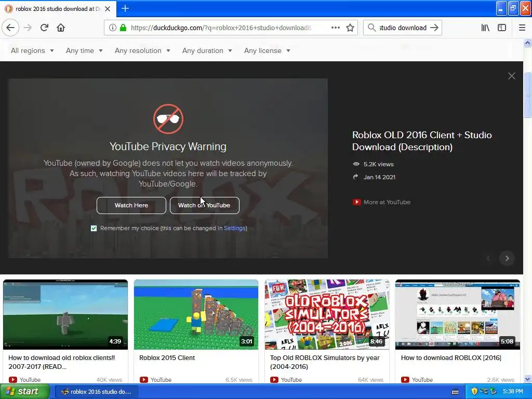Viewport: 532px width, 399px height.
Task: Open the Firefox hamburger menu
Action: pyautogui.click(x=522, y=28)
